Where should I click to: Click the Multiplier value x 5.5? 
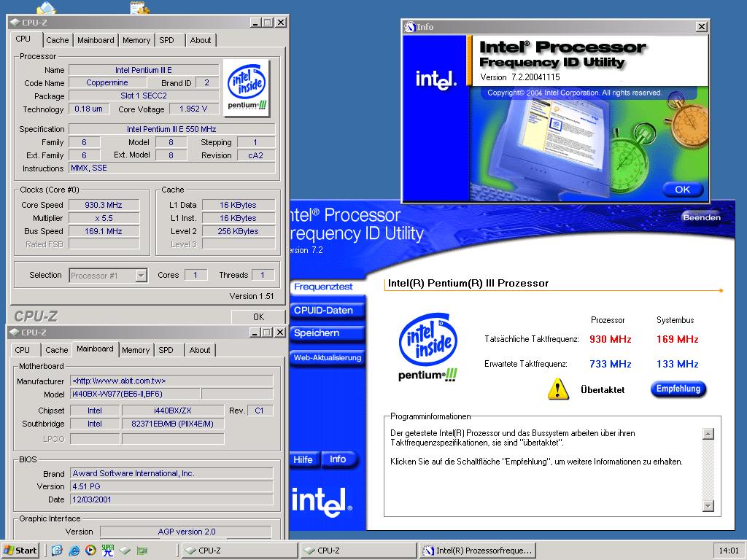104,218
